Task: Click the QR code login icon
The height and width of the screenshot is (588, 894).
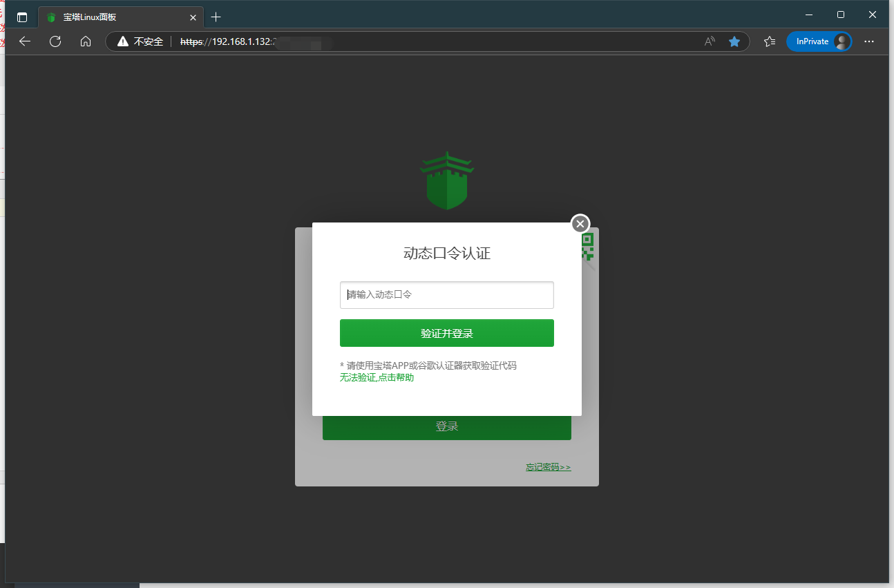Action: pyautogui.click(x=587, y=247)
